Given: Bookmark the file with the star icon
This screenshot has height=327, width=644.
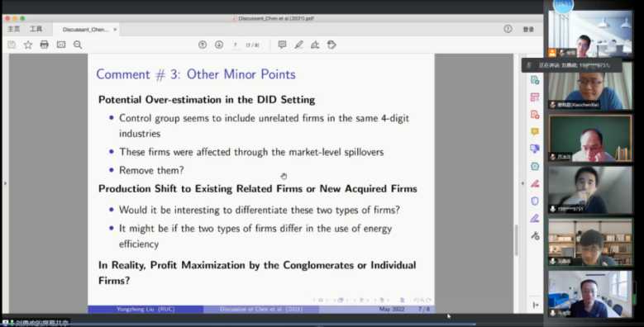Looking at the screenshot, I should point(28,45).
